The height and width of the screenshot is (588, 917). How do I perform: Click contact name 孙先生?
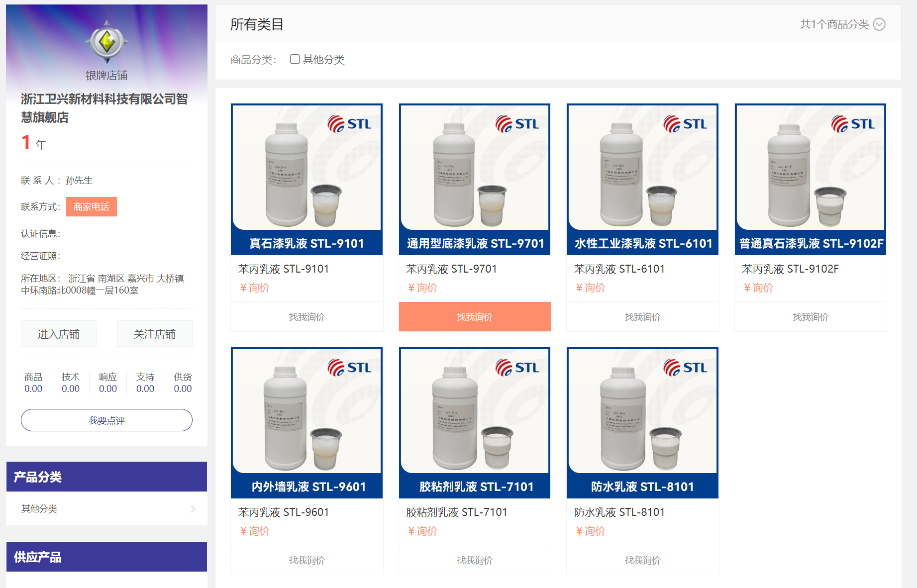coord(79,181)
